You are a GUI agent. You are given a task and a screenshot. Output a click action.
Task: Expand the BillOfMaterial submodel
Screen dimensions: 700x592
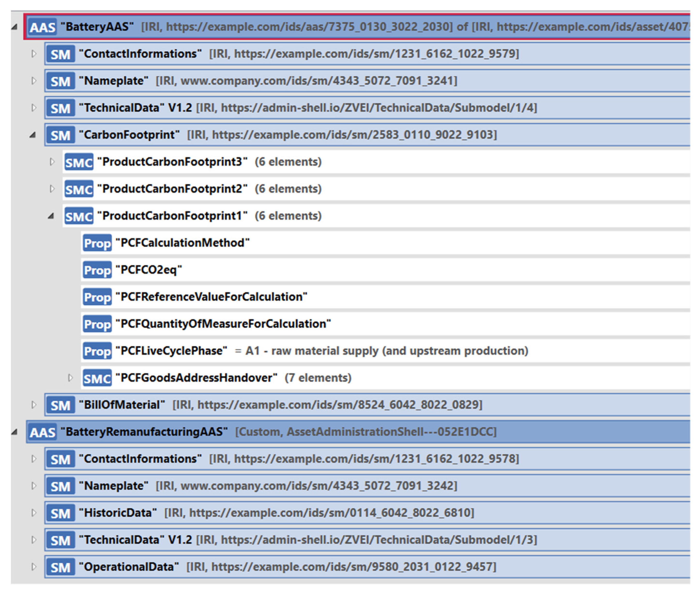click(x=34, y=405)
